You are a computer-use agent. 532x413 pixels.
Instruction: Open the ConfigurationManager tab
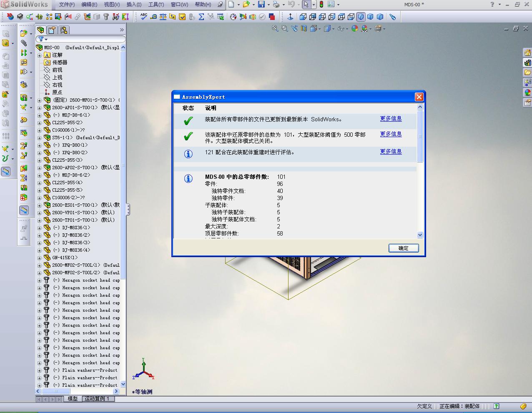[x=63, y=30]
